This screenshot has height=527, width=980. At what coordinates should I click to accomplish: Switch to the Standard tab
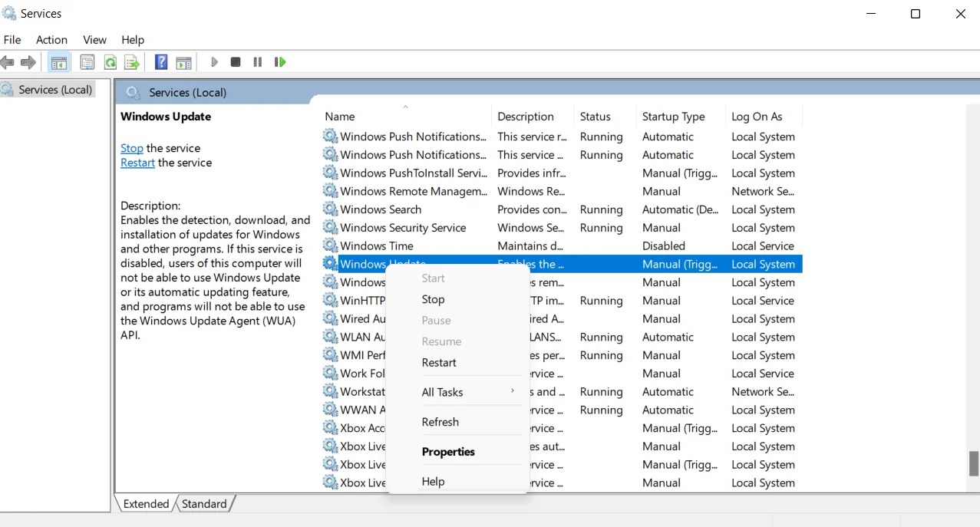[204, 504]
